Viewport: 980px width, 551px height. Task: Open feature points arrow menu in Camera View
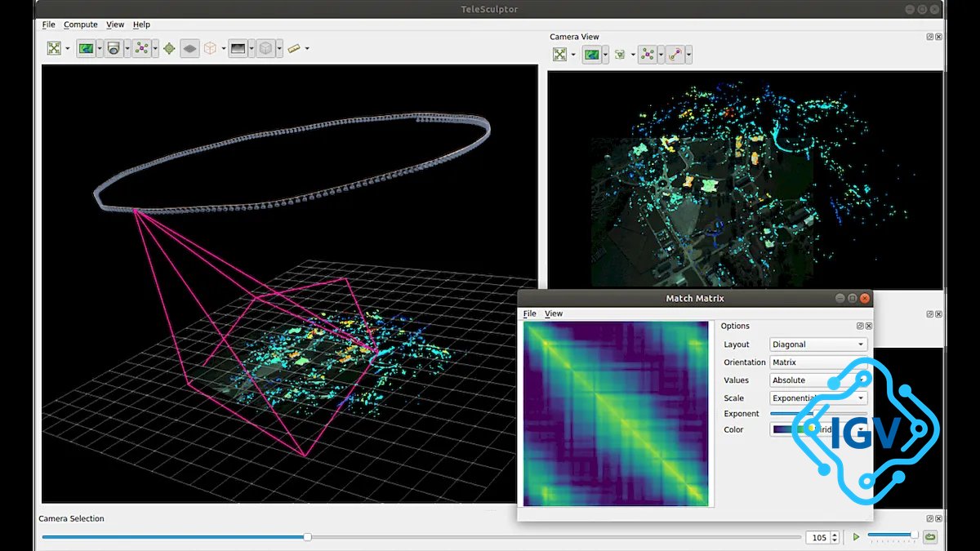pyautogui.click(x=633, y=54)
